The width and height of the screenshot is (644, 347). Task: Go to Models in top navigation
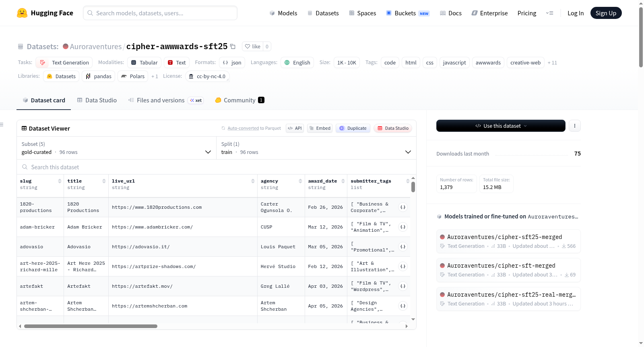click(283, 13)
